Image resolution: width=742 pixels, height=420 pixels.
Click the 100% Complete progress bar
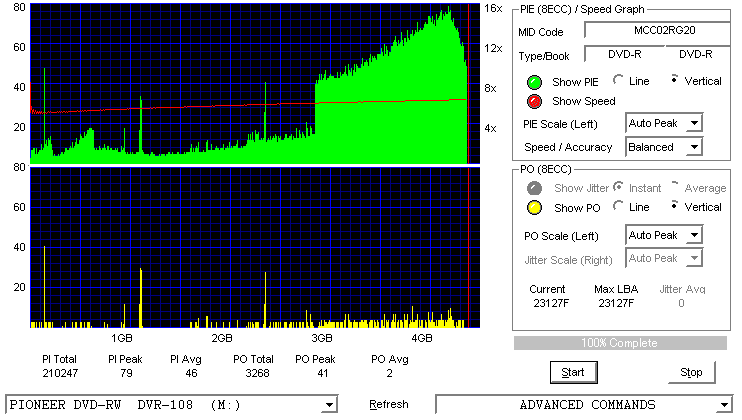(x=620, y=343)
